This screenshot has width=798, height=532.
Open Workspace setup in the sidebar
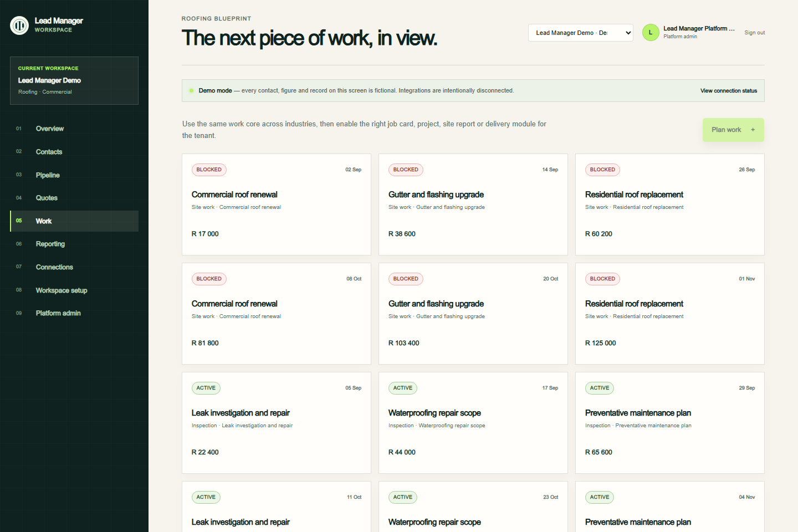[x=74, y=290]
